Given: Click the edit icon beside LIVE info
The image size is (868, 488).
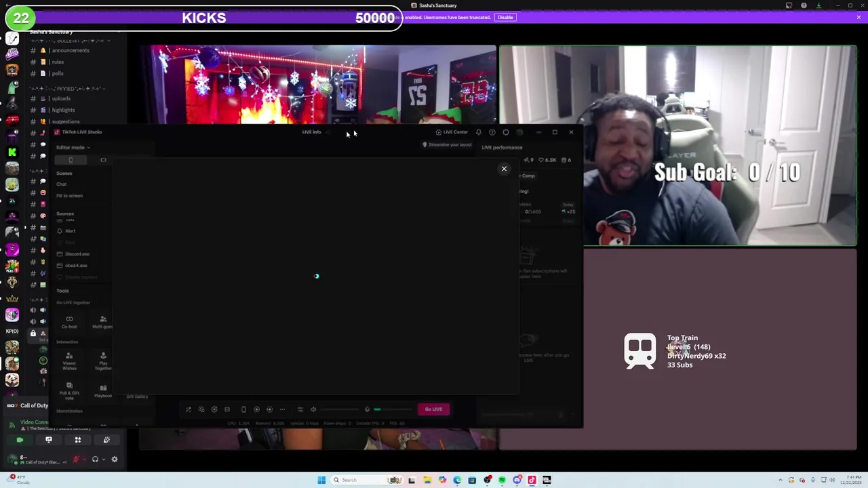Looking at the screenshot, I should click(328, 132).
